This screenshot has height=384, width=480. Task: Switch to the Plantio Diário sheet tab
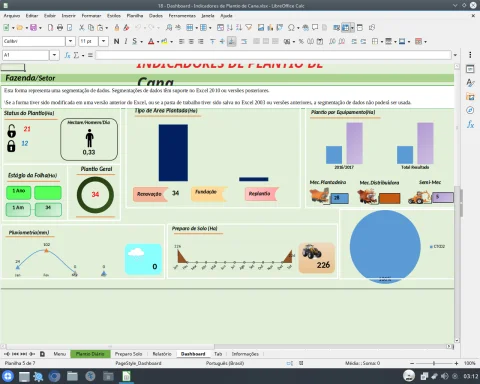coord(90,354)
